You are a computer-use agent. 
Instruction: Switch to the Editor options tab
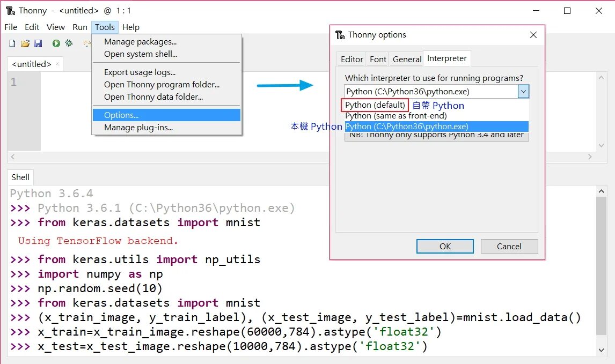tap(352, 59)
